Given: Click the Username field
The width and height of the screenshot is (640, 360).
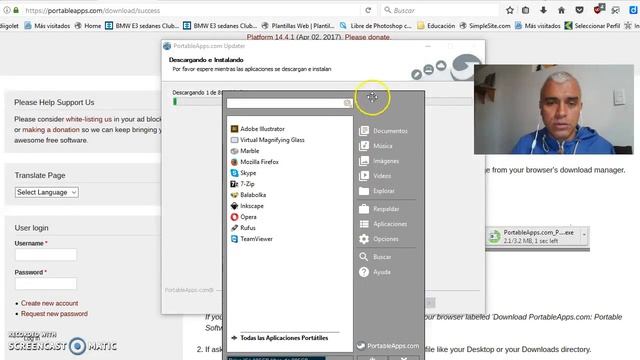Looking at the screenshot, I should click(x=46, y=255).
